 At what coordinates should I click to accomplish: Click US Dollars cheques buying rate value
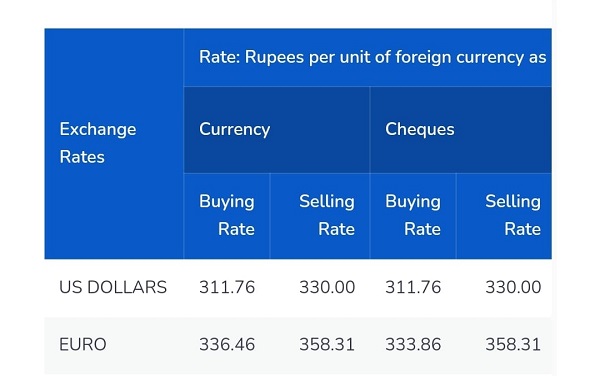pos(413,287)
